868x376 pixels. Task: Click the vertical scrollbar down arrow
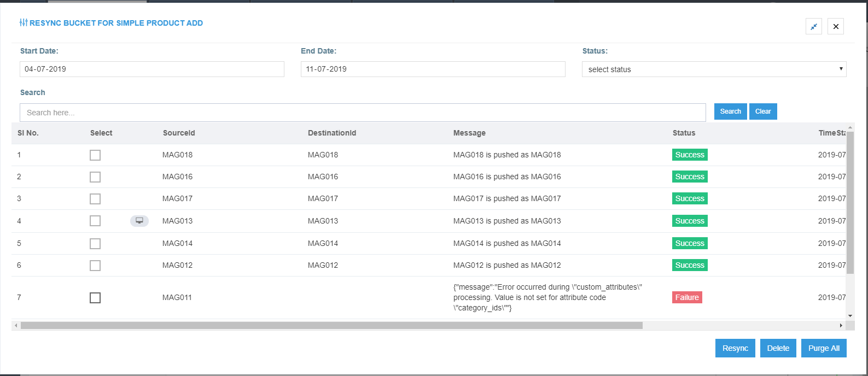pyautogui.click(x=850, y=316)
